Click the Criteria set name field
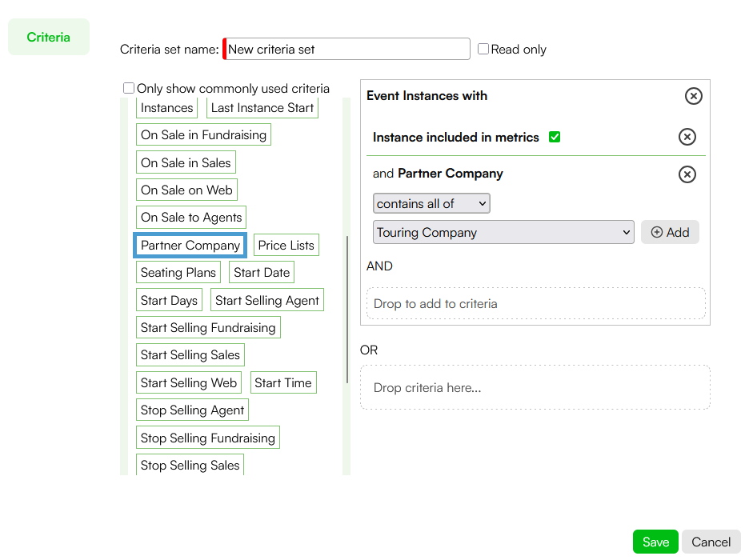745x560 pixels. point(346,49)
